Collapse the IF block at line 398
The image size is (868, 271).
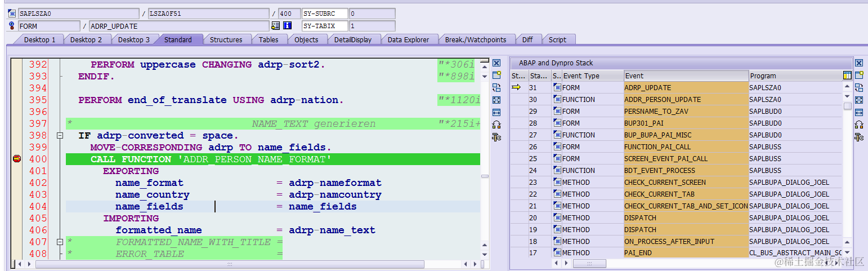tap(60, 135)
